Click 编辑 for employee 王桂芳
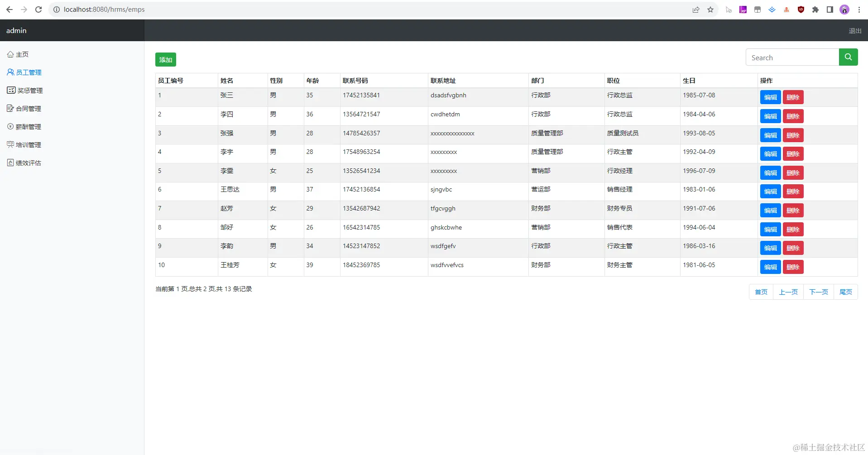This screenshot has height=455, width=868. [x=770, y=267]
